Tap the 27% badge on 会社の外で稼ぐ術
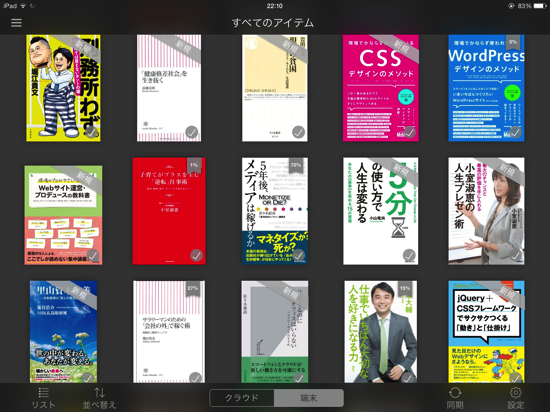Screen dimensions: 550x412 [x=193, y=289]
